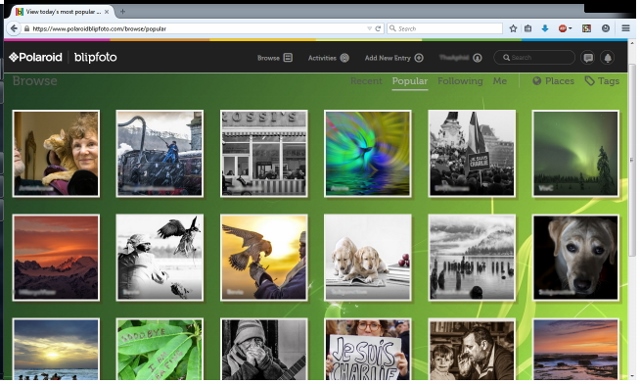Click the browser Search box
The width and height of the screenshot is (640, 384).
tap(444, 29)
